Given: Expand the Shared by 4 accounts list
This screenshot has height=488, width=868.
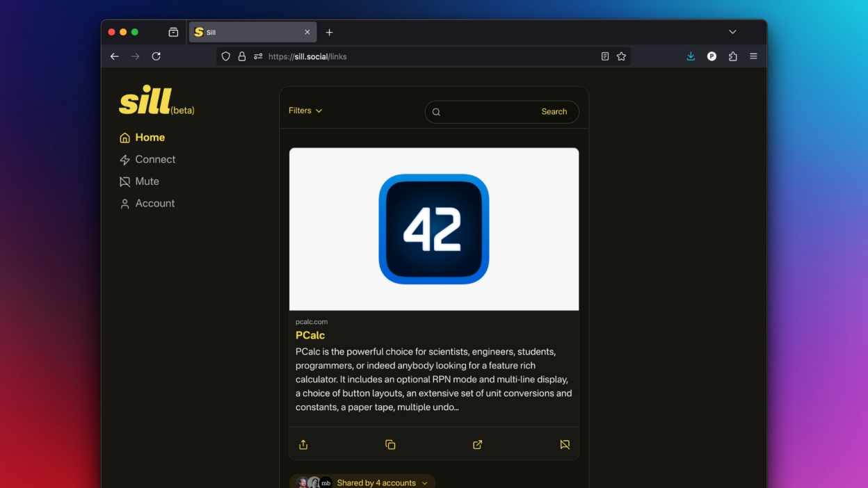Looking at the screenshot, I should pos(381,482).
